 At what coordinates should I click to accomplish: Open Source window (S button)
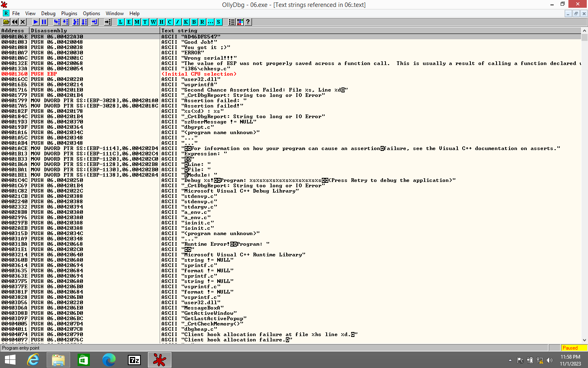tap(219, 22)
